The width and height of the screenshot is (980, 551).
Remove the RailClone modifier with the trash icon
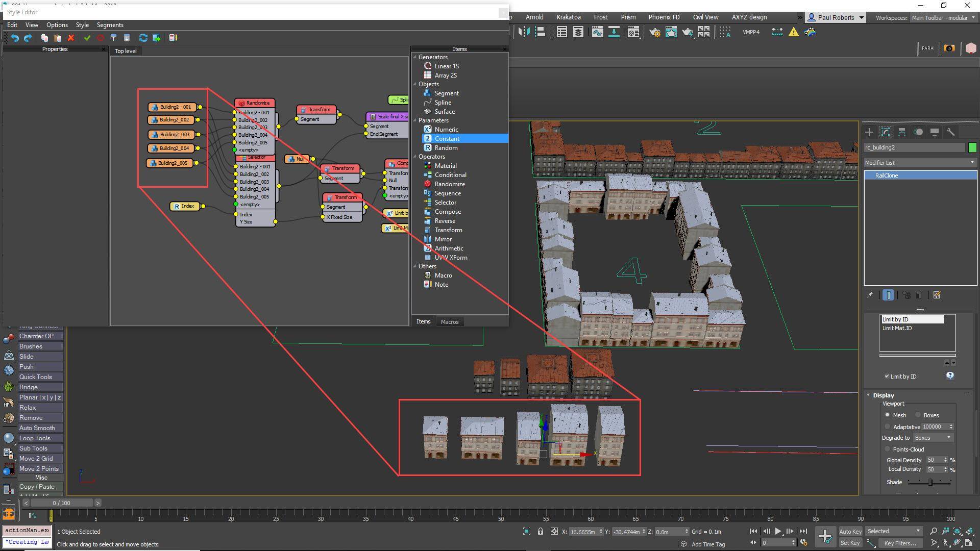[919, 295]
